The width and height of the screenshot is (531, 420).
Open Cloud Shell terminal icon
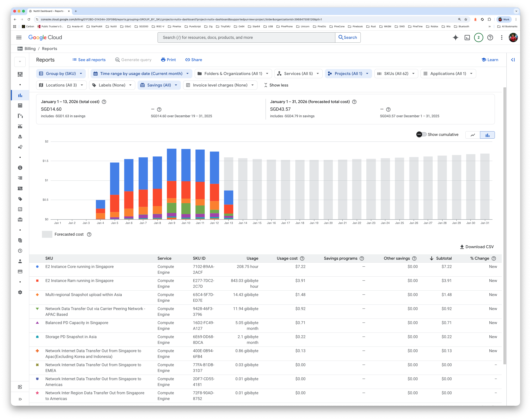467,37
